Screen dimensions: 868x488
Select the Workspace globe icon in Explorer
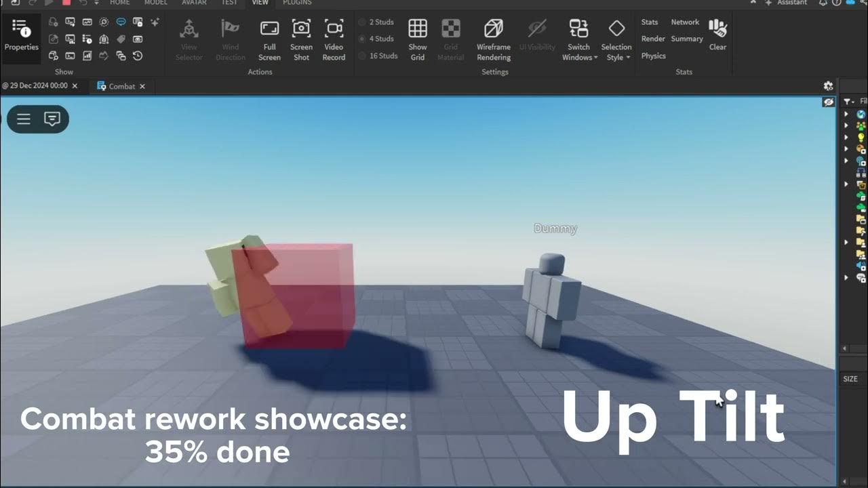(x=861, y=114)
